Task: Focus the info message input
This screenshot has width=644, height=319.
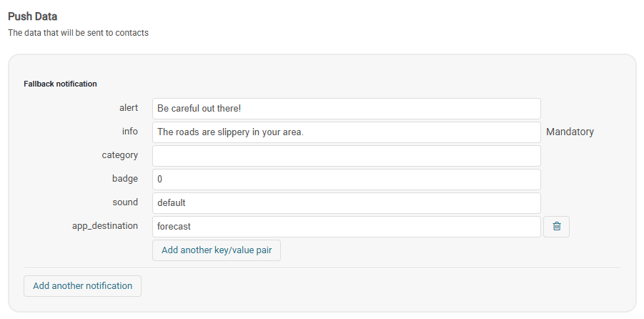Action: (346, 132)
